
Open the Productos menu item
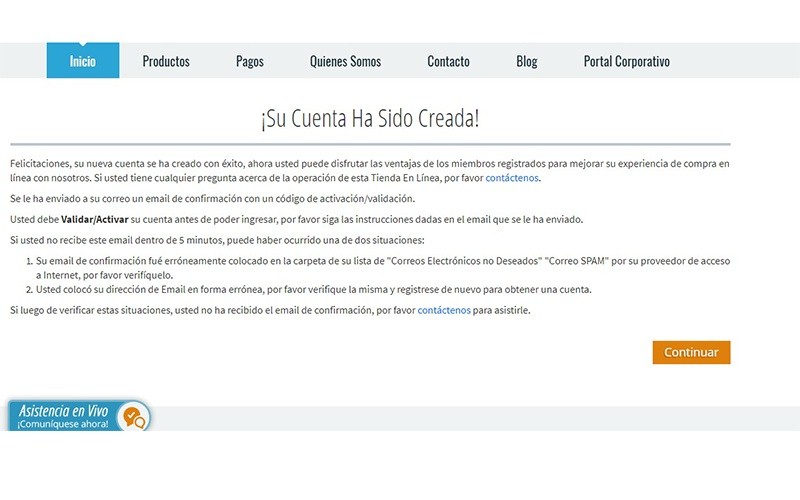[x=166, y=61]
